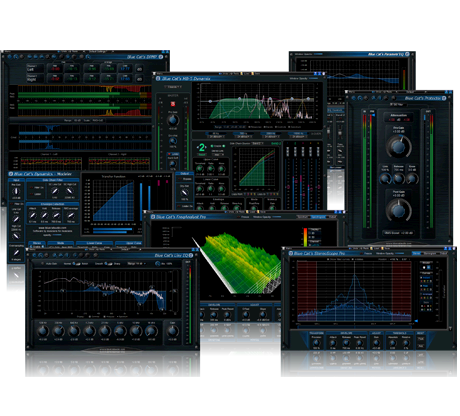460x416 pixels.
Task: Open Range dropdown in Liny EQ options row
Action: pos(137,264)
